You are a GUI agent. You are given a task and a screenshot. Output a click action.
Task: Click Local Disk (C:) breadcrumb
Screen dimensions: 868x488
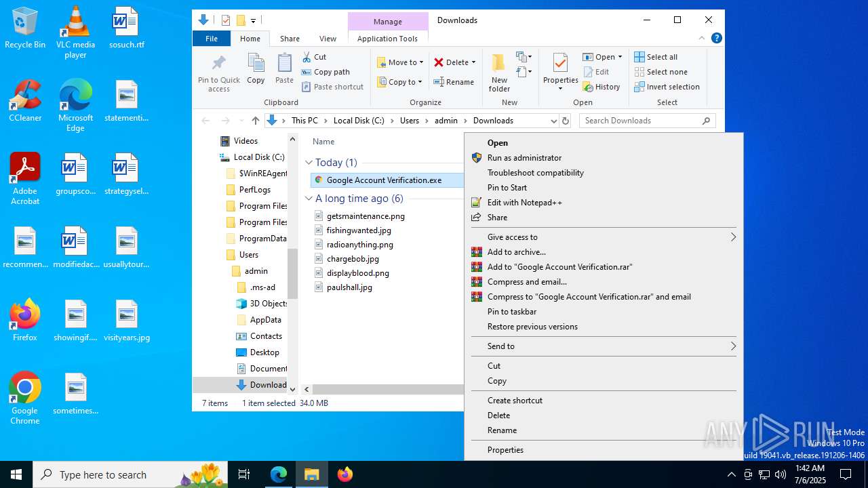click(x=359, y=121)
